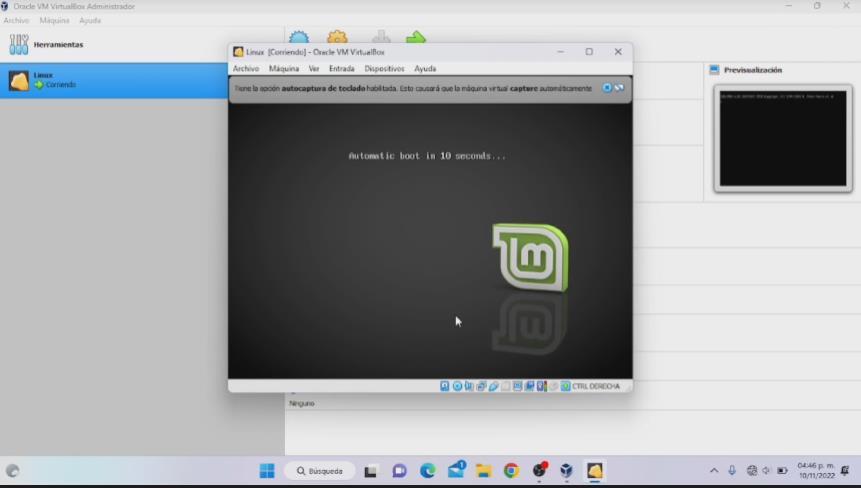This screenshot has width=861, height=488.
Task: Open notification bell in system tray
Action: tap(845, 470)
